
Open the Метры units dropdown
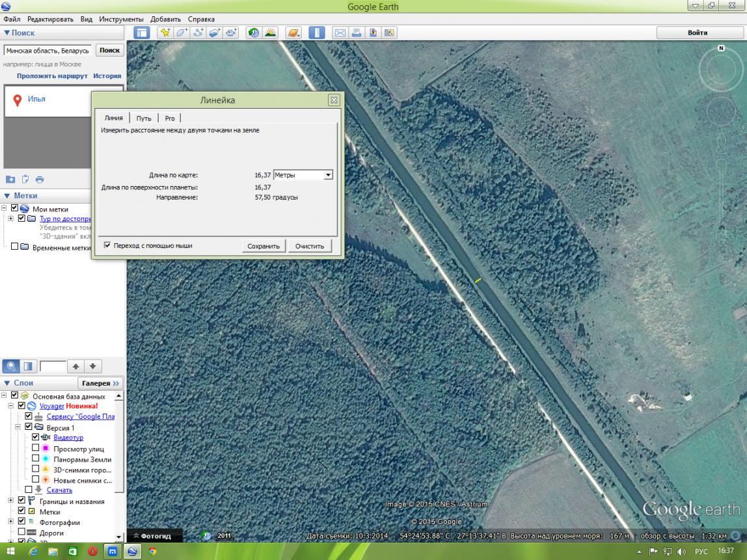tap(303, 175)
